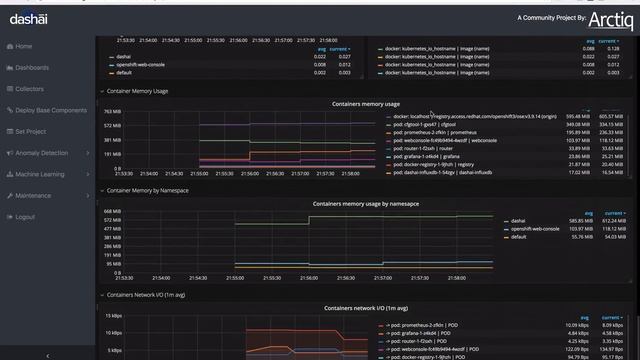The width and height of the screenshot is (640, 360).
Task: Sort top-left CPU legend by avg
Action: [322, 49]
